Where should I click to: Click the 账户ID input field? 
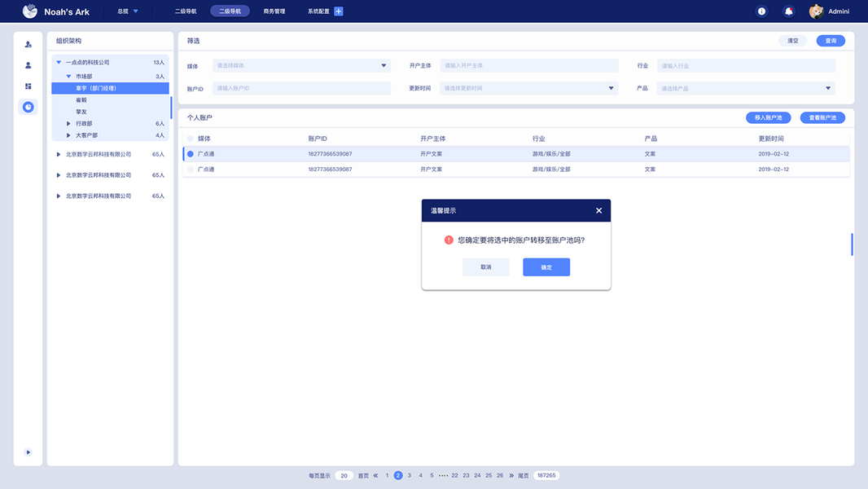click(x=301, y=88)
